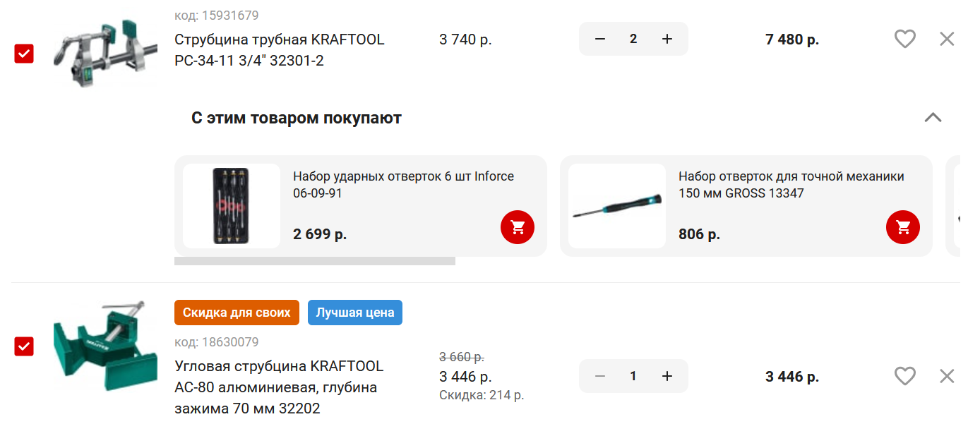Collapse the 'С этим товаром покупают' section
This screenshot has height=436, width=980.
point(933,117)
